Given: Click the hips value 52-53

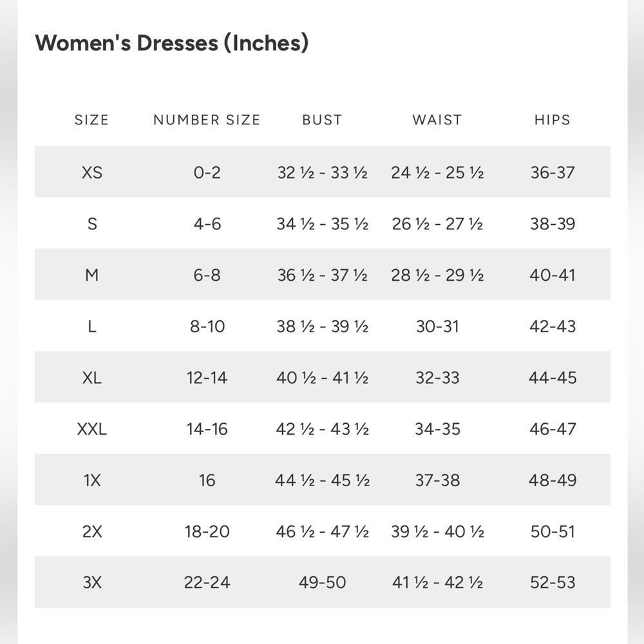Looking at the screenshot, I should 553,583.
